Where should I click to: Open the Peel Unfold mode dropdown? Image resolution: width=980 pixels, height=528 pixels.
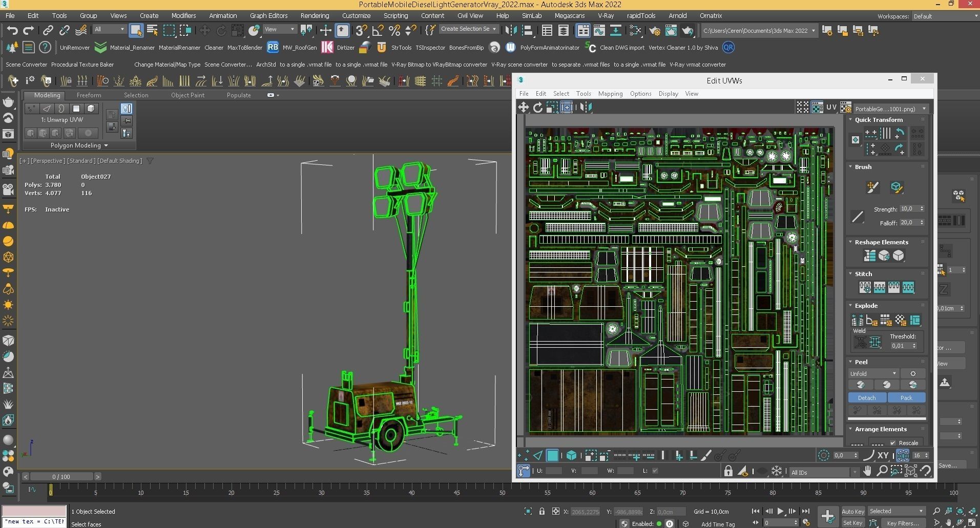[x=873, y=374]
